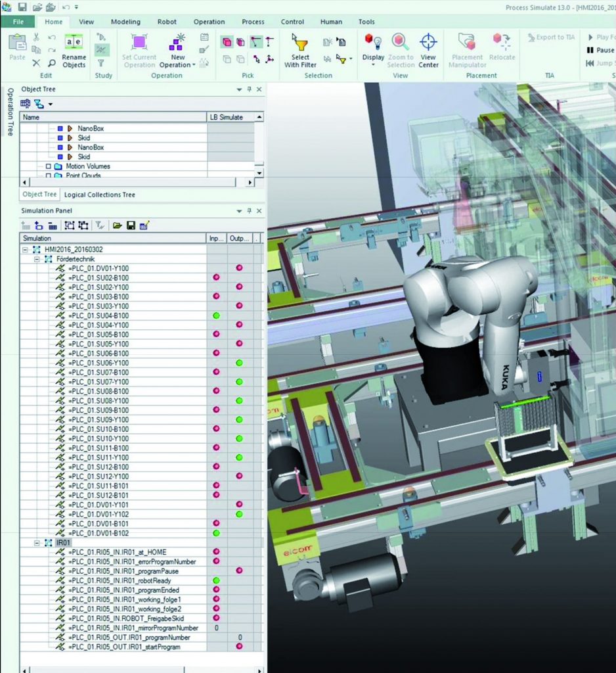Toggle the input signal for =PLC_01.SU04-B100
616x673 pixels.
coord(216,315)
